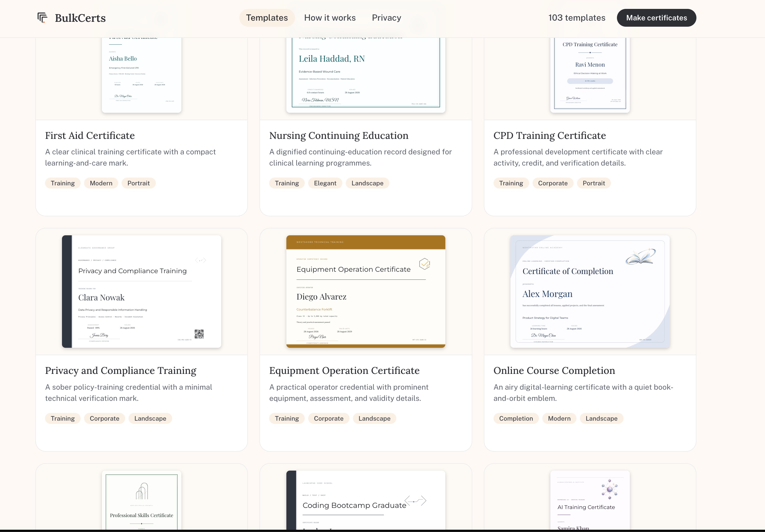765x532 pixels.
Task: Click the arrows emblem on Coding Bootcamp certificate
Action: coord(415,501)
